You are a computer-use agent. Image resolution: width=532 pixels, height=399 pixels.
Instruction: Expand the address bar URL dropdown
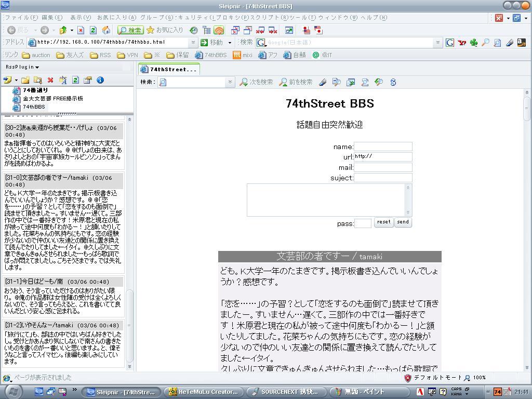coord(193,43)
